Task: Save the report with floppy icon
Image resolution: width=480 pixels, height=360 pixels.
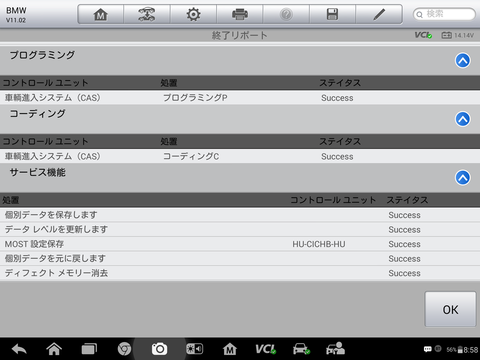Action: [x=332, y=14]
